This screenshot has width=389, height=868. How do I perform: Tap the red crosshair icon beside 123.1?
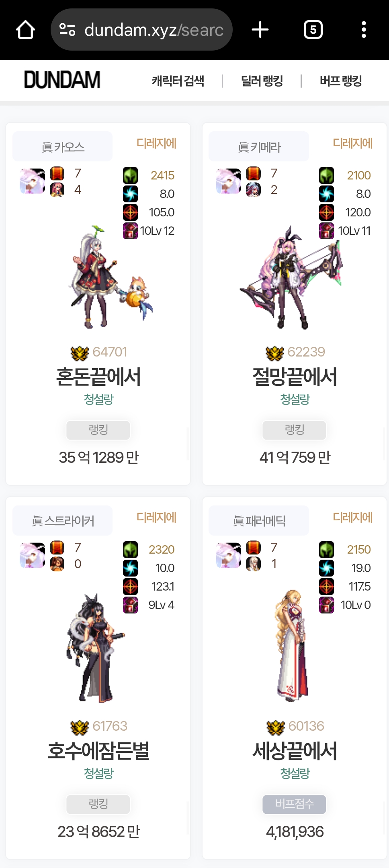click(130, 587)
